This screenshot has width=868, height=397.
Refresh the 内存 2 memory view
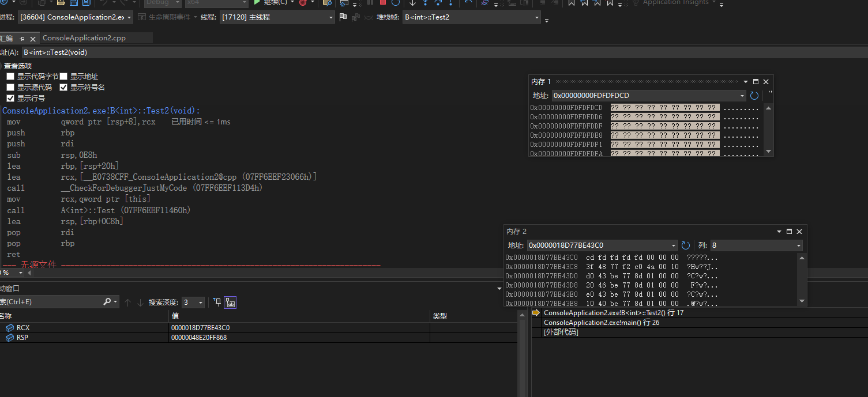tap(686, 245)
